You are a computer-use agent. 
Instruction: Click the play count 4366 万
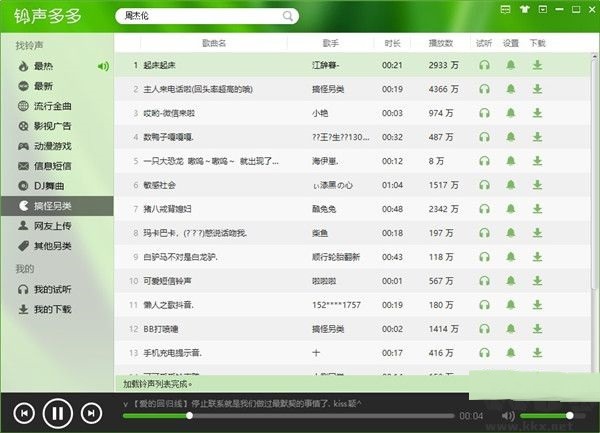click(x=443, y=89)
